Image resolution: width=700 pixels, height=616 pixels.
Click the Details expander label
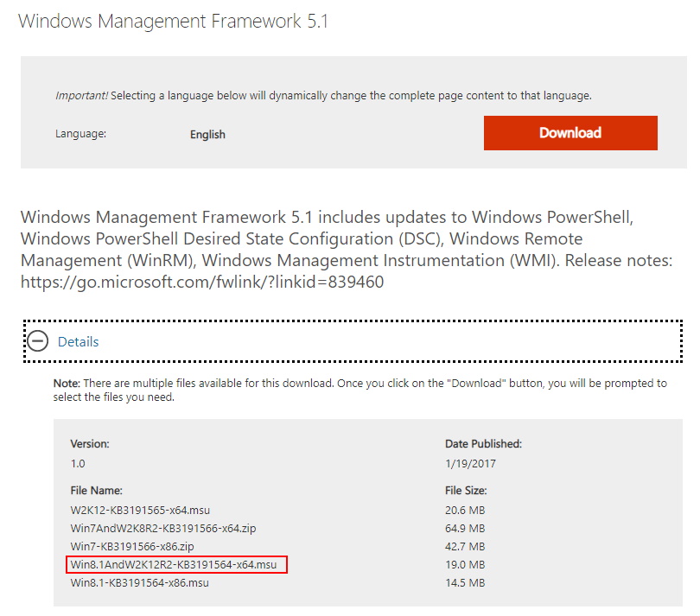78,342
